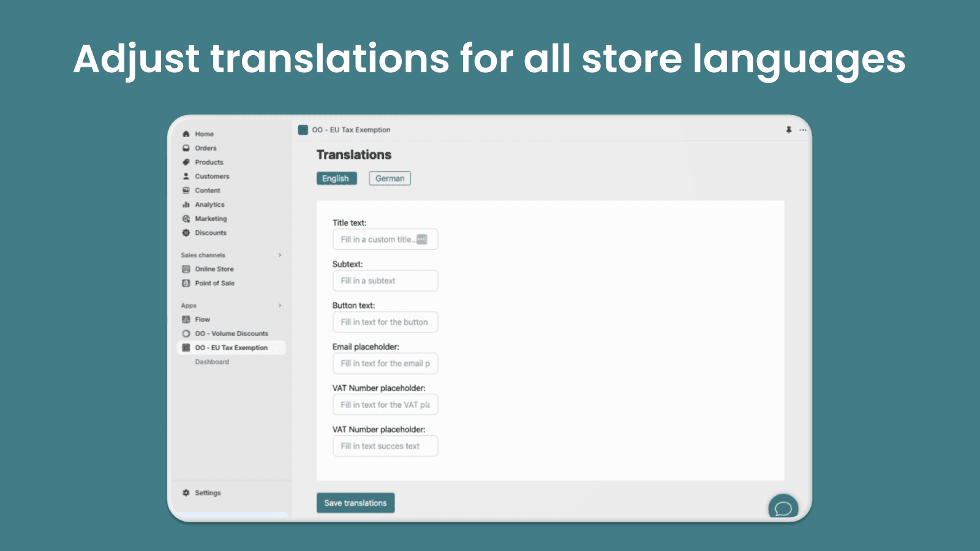Select the Products tag icon

[x=186, y=162]
